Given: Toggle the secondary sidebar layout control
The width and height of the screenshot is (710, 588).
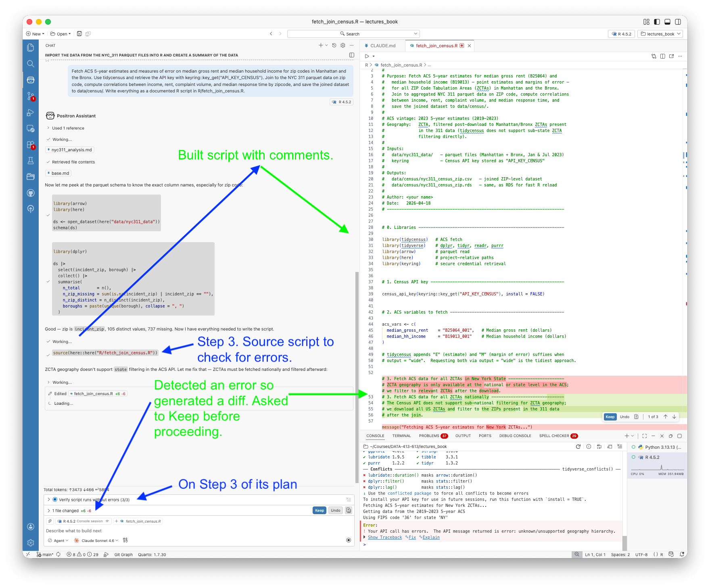Looking at the screenshot, I should point(678,22).
